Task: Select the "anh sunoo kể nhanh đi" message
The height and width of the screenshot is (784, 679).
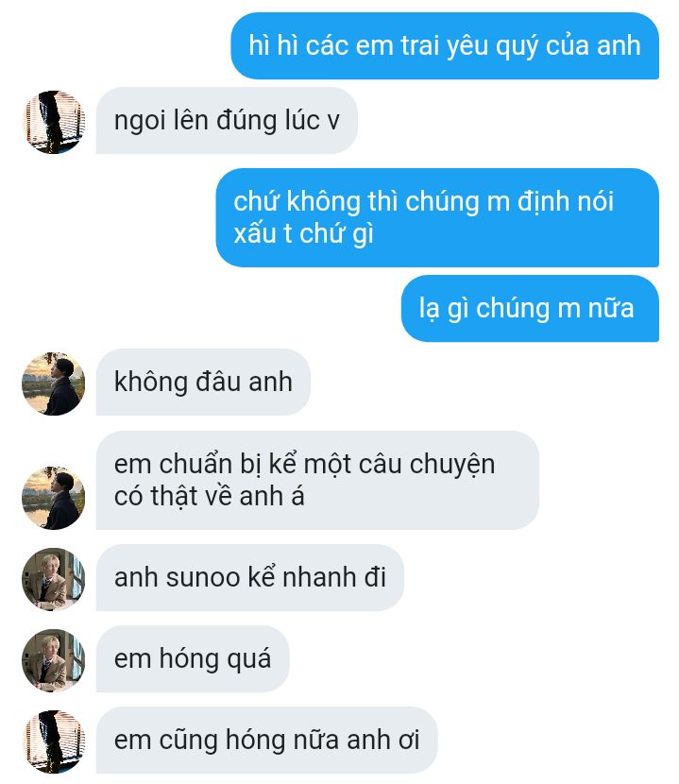Action: [x=249, y=577]
